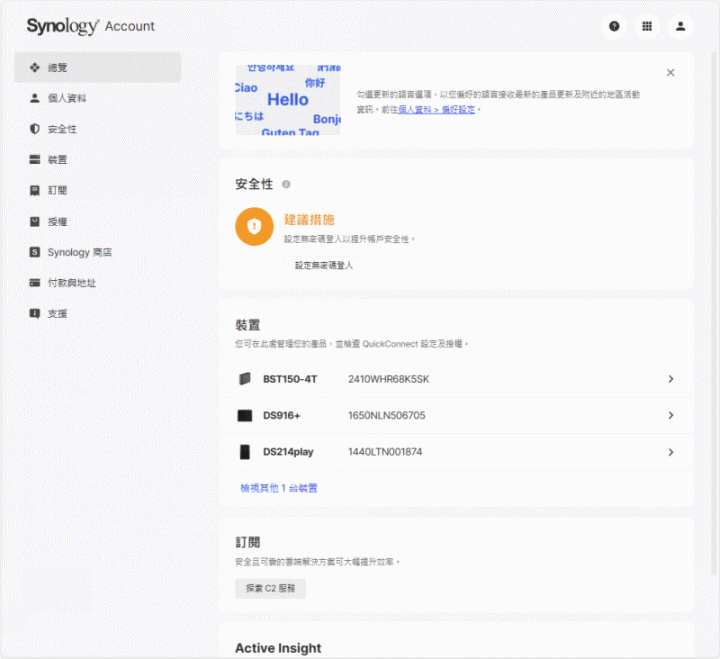Click the 建議措施 orange heading

pyautogui.click(x=309, y=220)
